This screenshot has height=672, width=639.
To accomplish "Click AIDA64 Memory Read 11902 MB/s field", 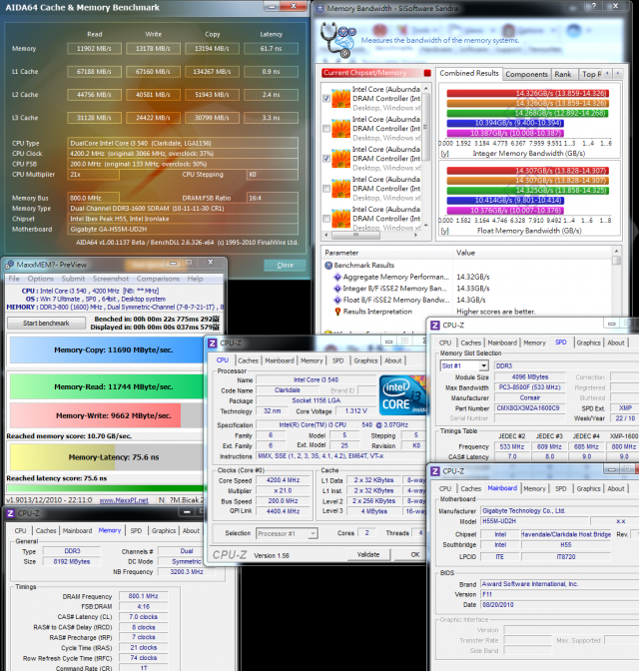I will (94, 49).
